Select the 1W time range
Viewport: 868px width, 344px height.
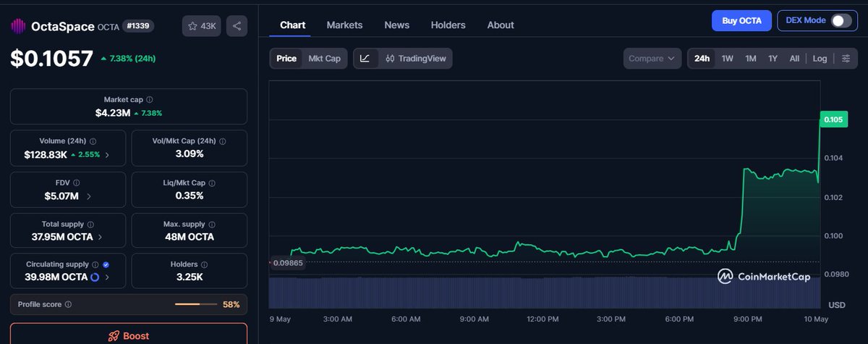(728, 59)
